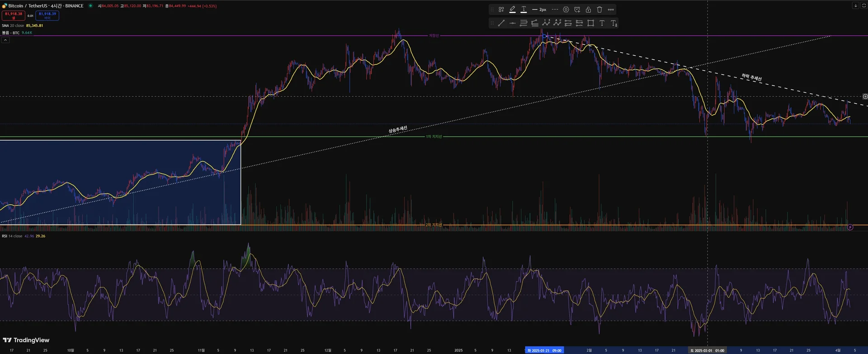The image size is (868, 354).
Task: Select the purple resistance line label
Action: [434, 36]
